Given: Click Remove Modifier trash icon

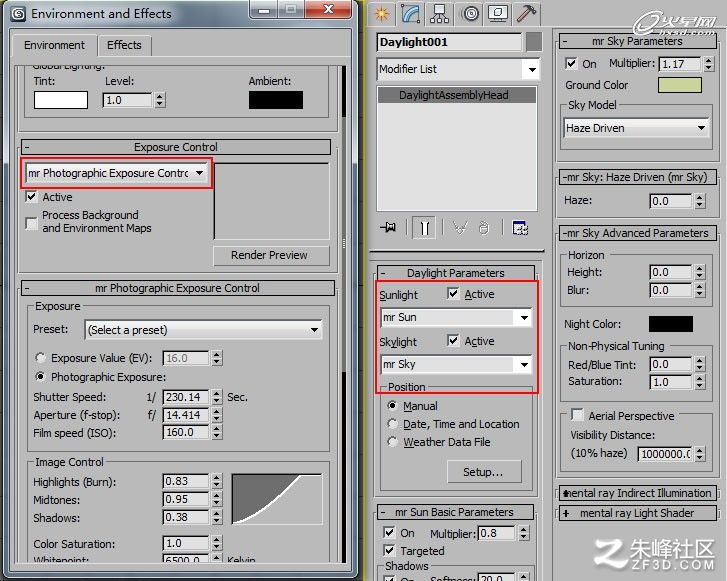Looking at the screenshot, I should [484, 228].
